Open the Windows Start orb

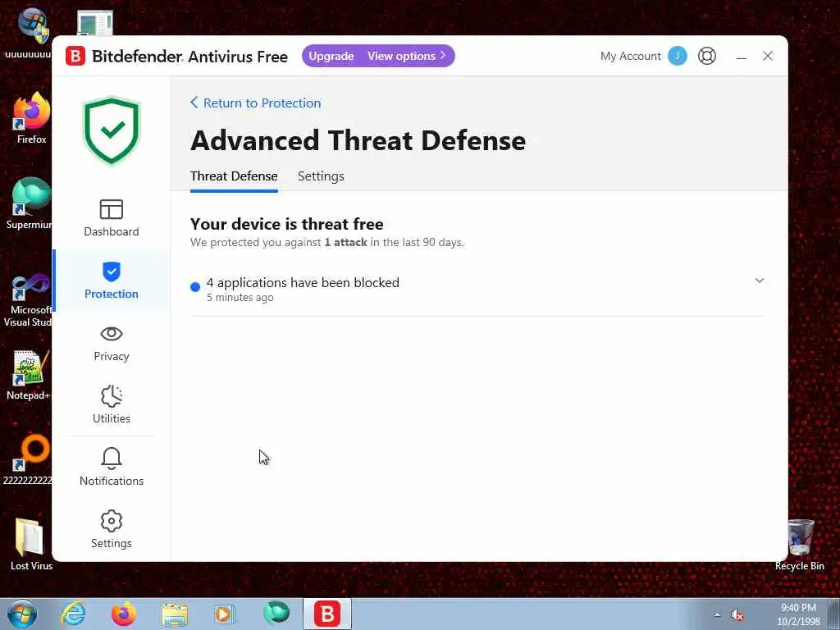(x=22, y=614)
